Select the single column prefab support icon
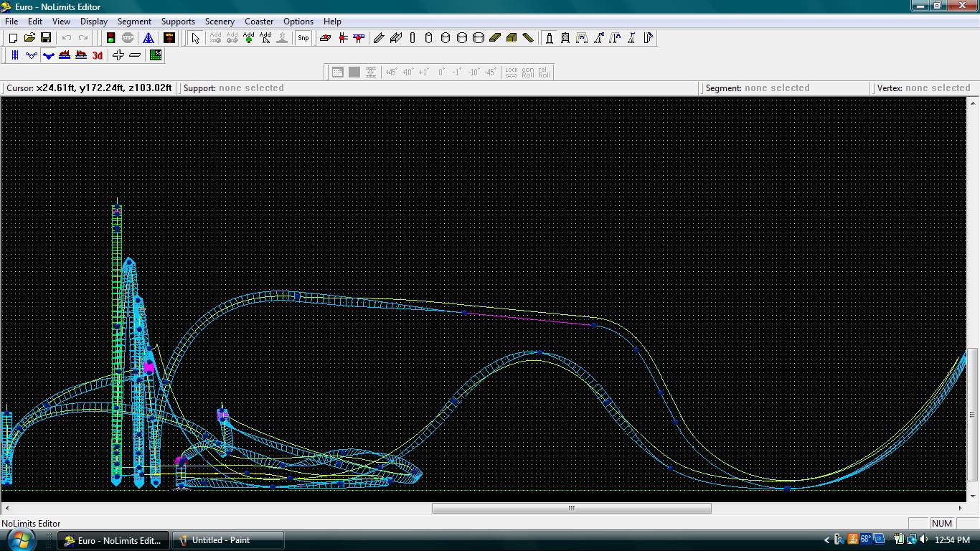Image resolution: width=980 pixels, height=551 pixels. coord(550,38)
